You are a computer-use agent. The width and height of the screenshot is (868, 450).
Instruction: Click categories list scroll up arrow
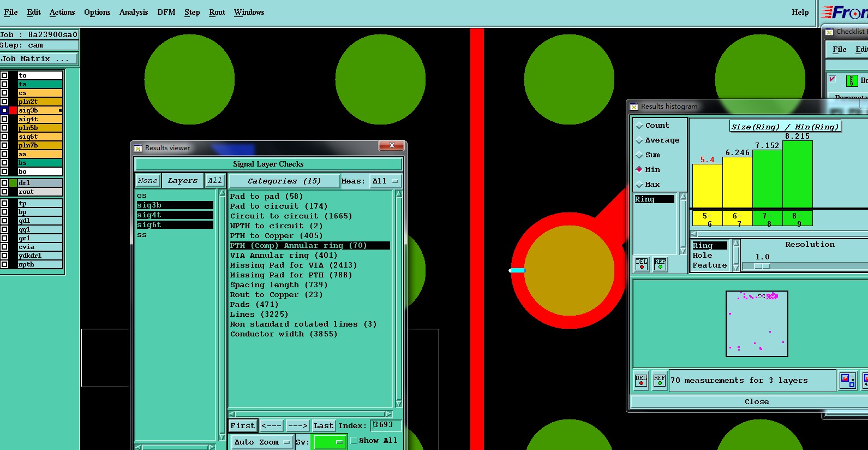(399, 194)
